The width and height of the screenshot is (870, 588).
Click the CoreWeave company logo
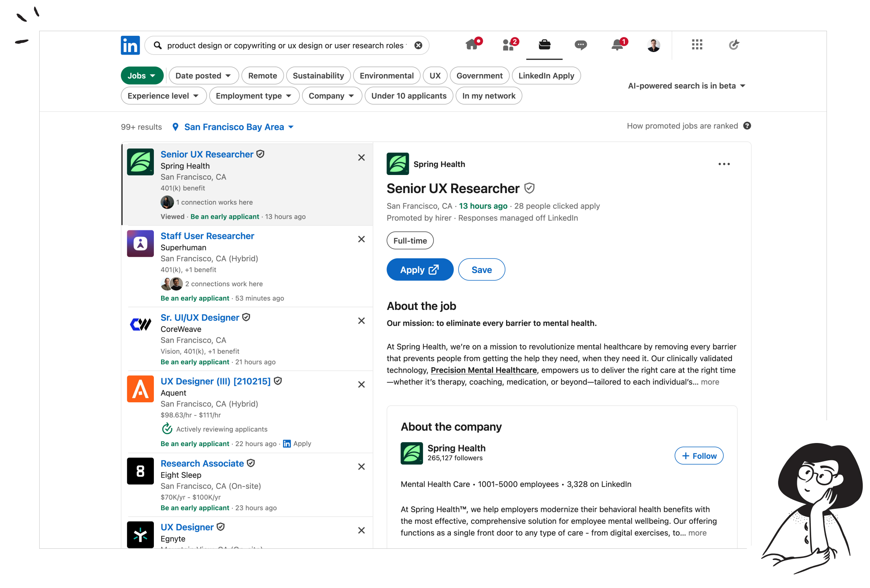click(x=140, y=325)
